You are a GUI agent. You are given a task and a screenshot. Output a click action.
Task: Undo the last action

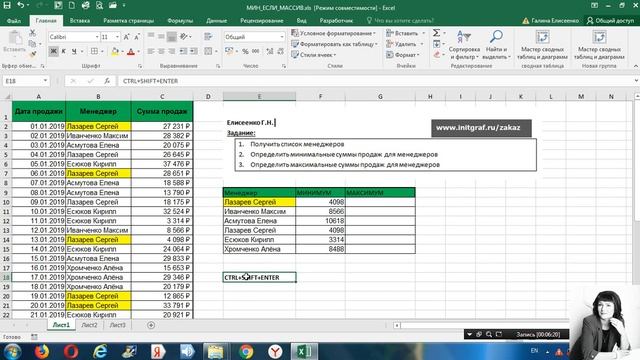pos(20,6)
